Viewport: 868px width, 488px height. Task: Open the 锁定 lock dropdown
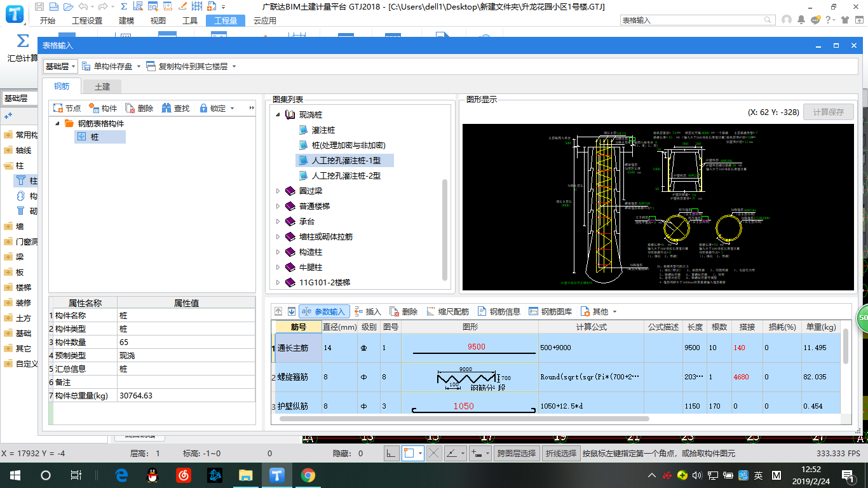pyautogui.click(x=232, y=108)
